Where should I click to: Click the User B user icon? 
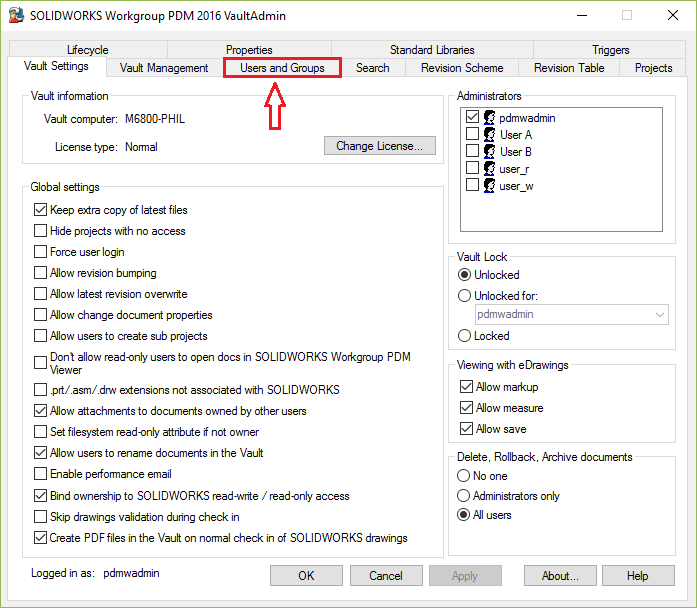(x=489, y=151)
